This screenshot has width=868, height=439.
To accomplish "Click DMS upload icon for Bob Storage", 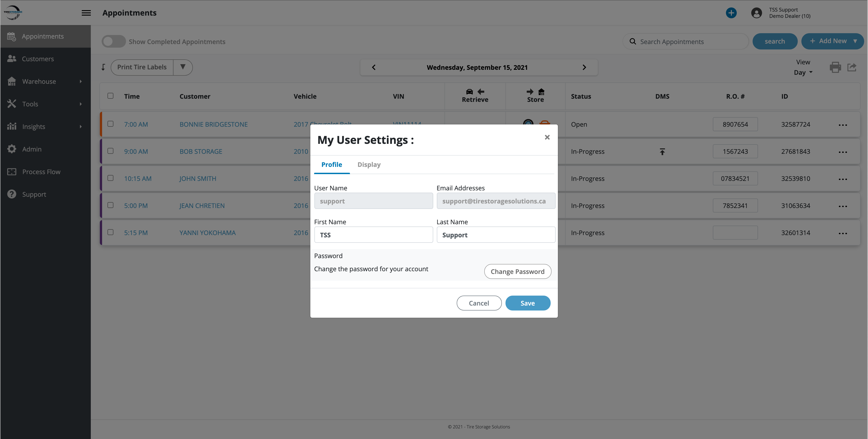I will coord(662,152).
